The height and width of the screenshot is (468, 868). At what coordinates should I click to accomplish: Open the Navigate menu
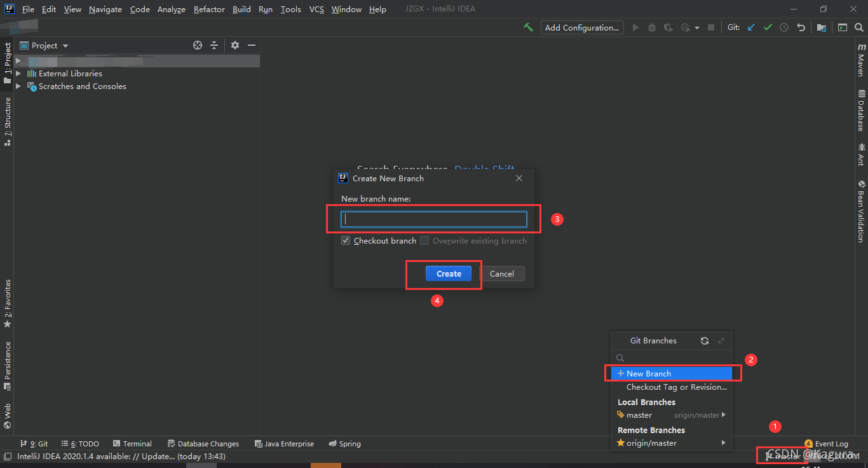[104, 9]
